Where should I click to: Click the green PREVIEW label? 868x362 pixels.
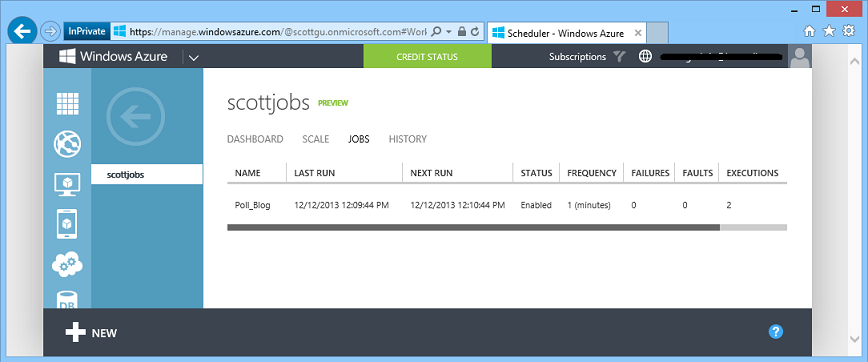tap(333, 103)
